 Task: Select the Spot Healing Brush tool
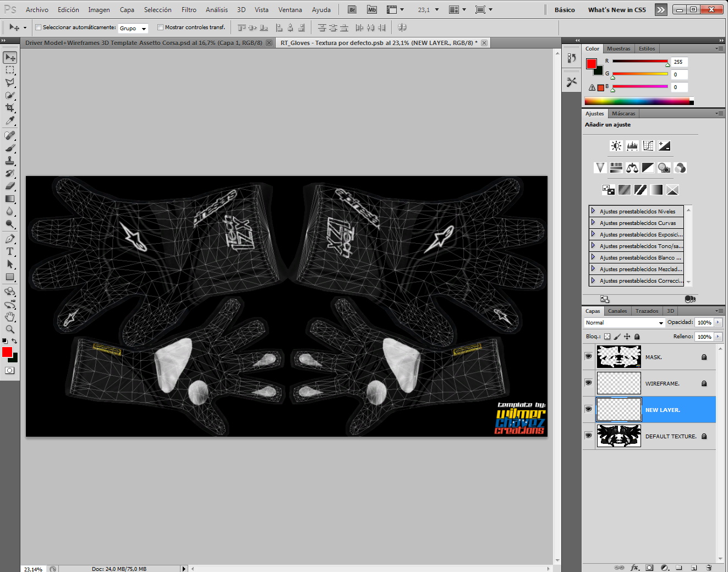10,135
